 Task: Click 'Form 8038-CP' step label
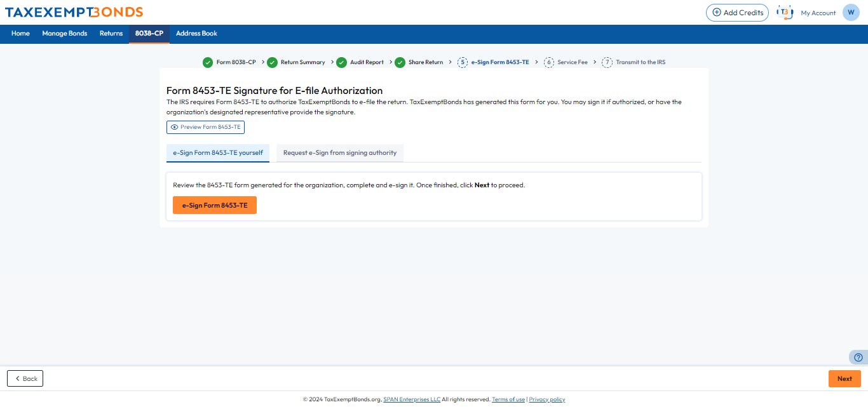coord(236,62)
